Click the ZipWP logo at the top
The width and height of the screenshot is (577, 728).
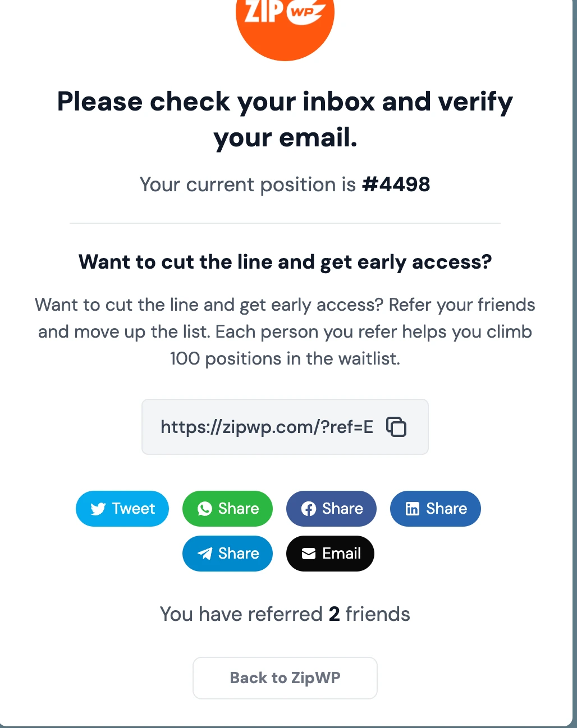pos(285,22)
